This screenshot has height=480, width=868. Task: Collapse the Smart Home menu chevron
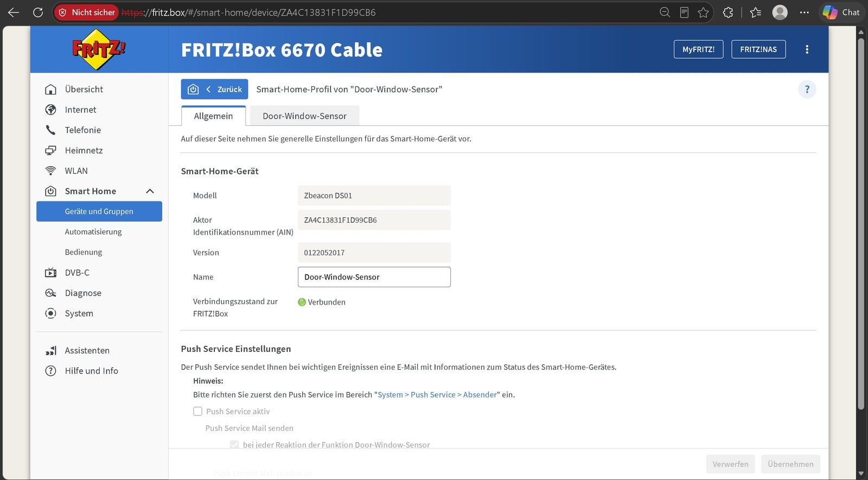(150, 191)
